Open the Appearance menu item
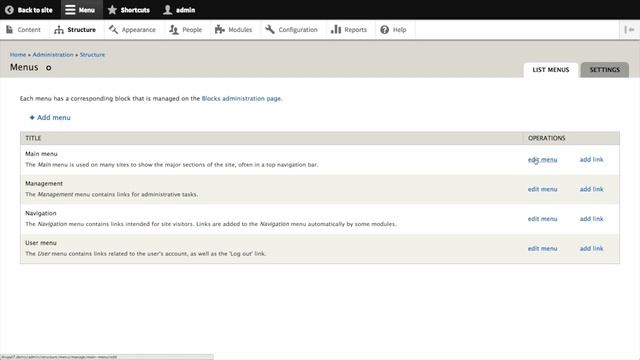The width and height of the screenshot is (640, 360). click(x=133, y=30)
